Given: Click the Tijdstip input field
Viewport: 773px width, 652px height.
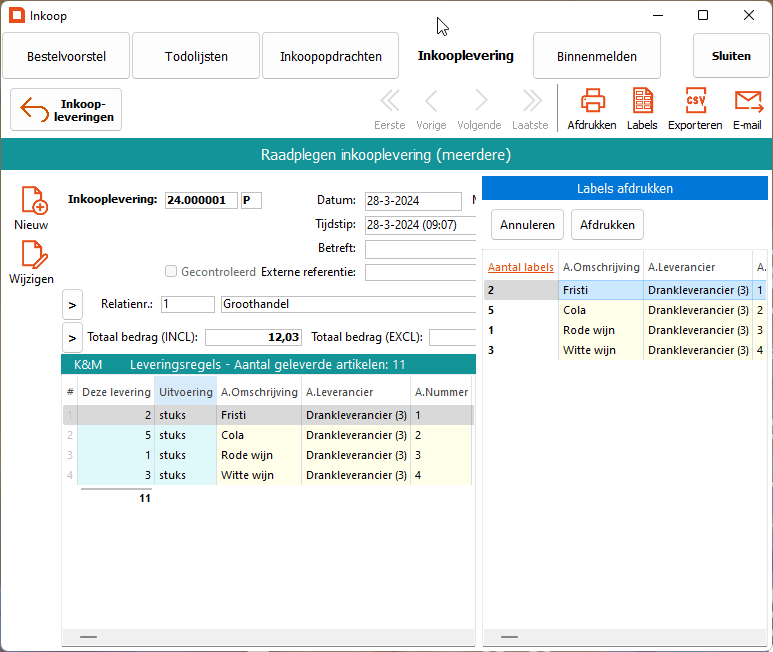Looking at the screenshot, I should pyautogui.click(x=421, y=225).
